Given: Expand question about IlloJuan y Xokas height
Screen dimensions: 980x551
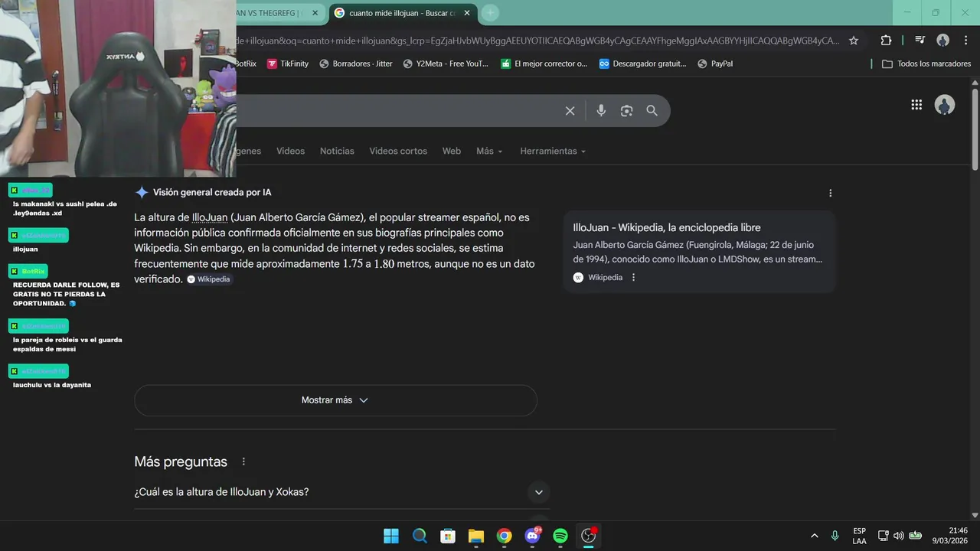Looking at the screenshot, I should pos(342,492).
